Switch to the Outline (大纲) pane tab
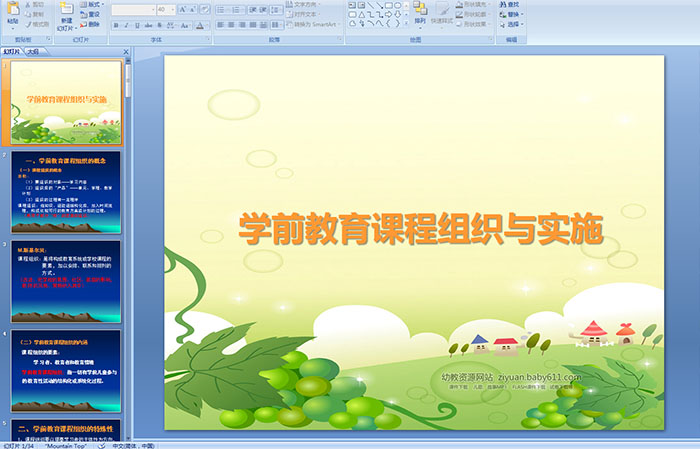 tap(33, 52)
